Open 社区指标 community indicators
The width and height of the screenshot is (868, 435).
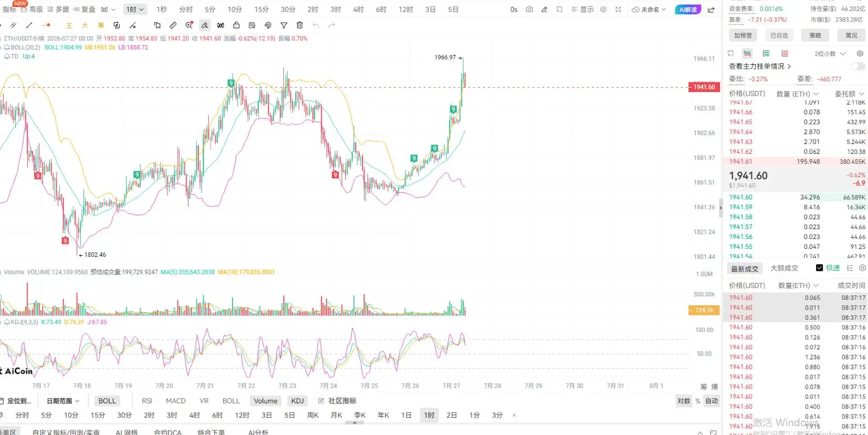click(x=337, y=401)
